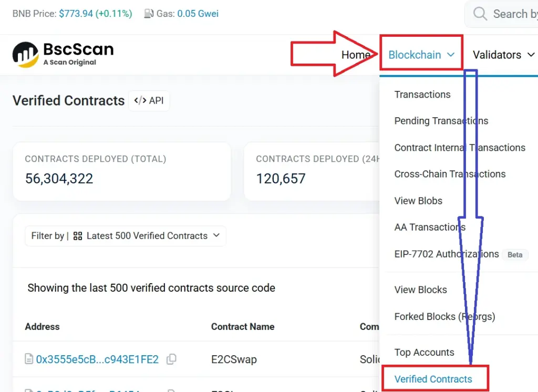Viewport: 538px width, 392px height.
Task: Expand the Validators dropdown menu
Action: [x=503, y=55]
